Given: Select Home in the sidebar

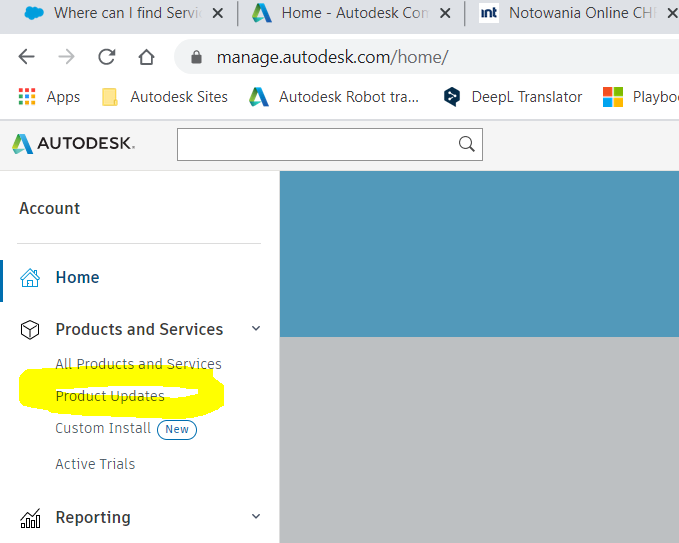Looking at the screenshot, I should coord(78,278).
